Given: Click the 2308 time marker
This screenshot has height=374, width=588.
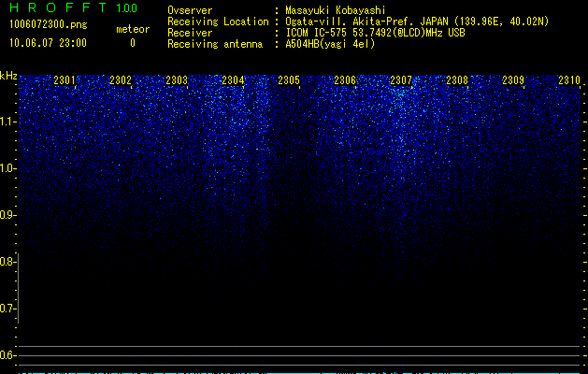Looking at the screenshot, I should (x=457, y=80).
